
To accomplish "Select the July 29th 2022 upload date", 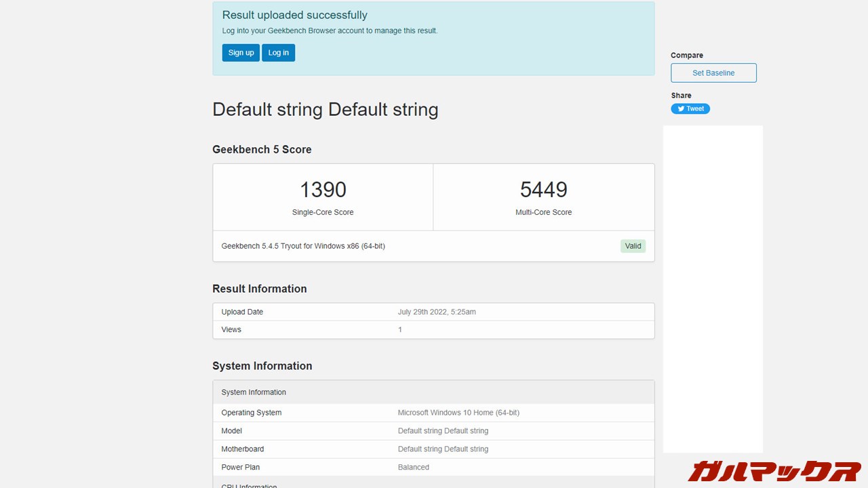I will (437, 312).
